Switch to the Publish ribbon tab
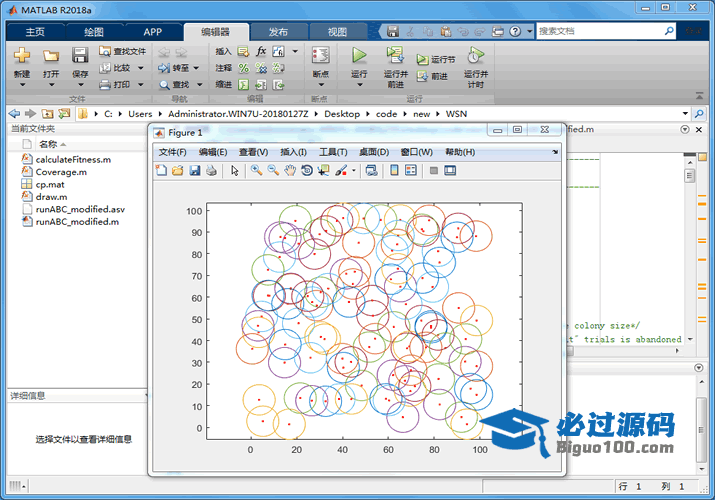The width and height of the screenshot is (715, 500). tap(278, 32)
